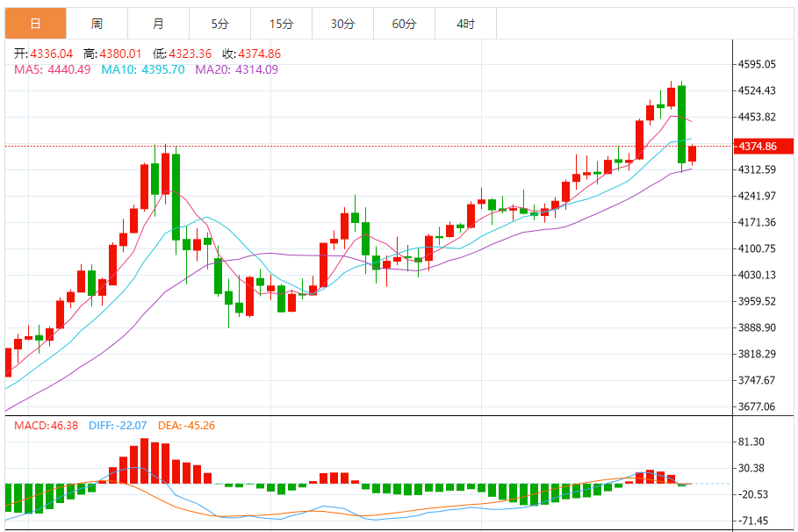Open the 4时 (4-hour) chart tab
The image size is (798, 532).
[465, 24]
